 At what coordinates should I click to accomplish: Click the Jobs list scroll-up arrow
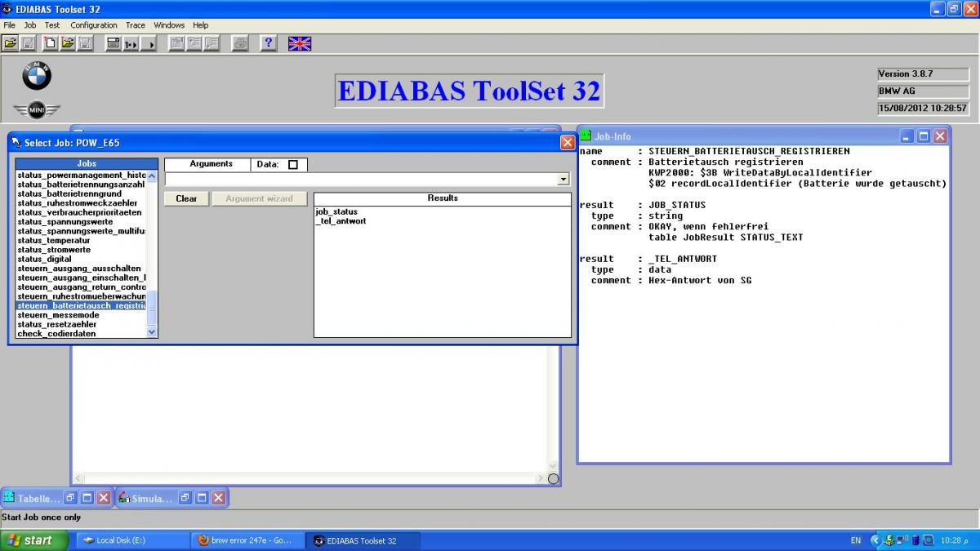tap(151, 175)
